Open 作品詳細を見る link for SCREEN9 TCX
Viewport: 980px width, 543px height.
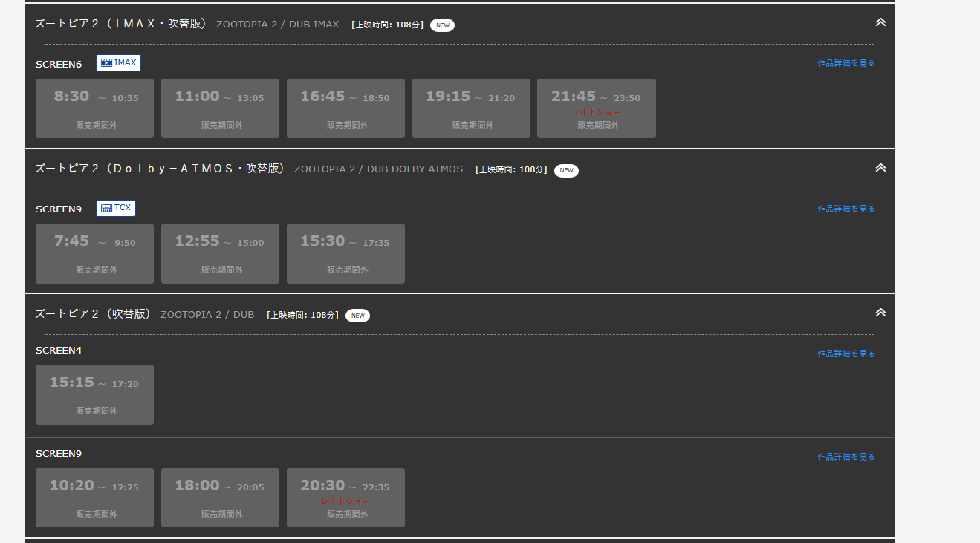846,209
